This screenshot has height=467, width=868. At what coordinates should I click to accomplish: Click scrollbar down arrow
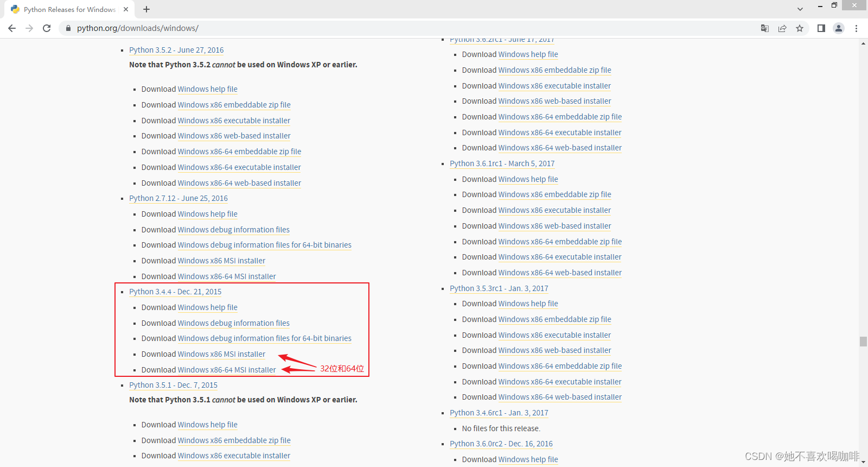[x=863, y=462]
